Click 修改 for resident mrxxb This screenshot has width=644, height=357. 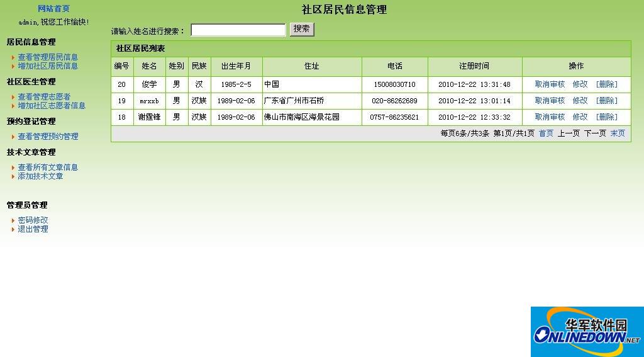click(580, 101)
